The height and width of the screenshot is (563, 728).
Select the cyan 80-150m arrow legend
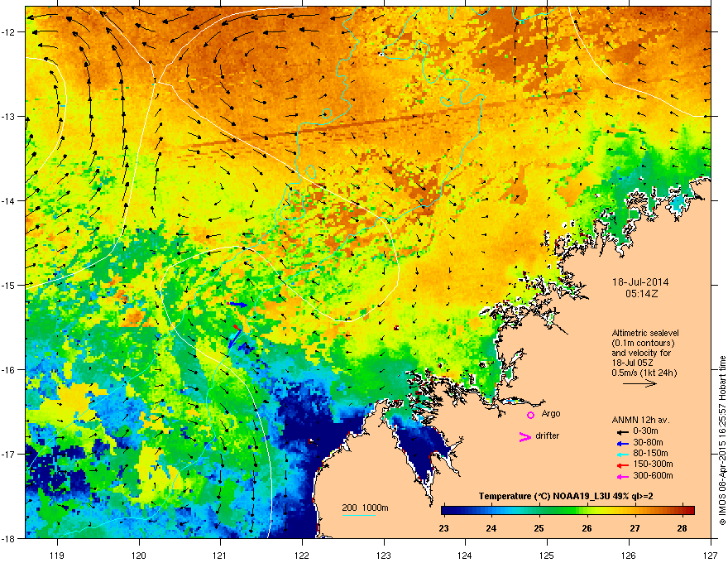click(x=621, y=454)
